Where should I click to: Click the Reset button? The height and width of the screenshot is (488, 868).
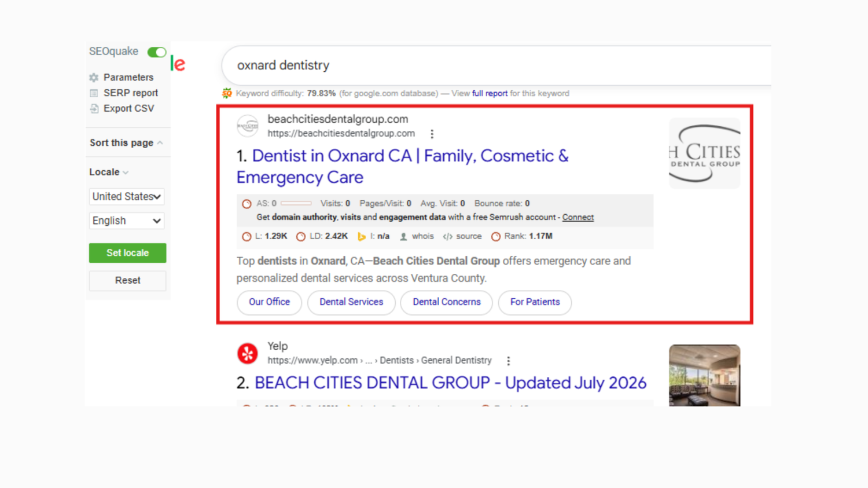[127, 281]
